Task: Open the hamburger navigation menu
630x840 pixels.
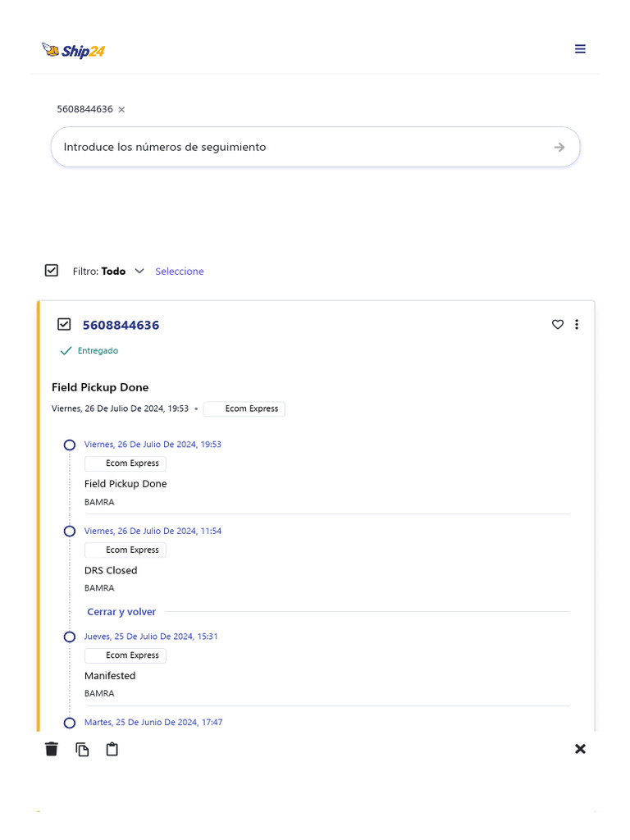Action: pyautogui.click(x=580, y=49)
